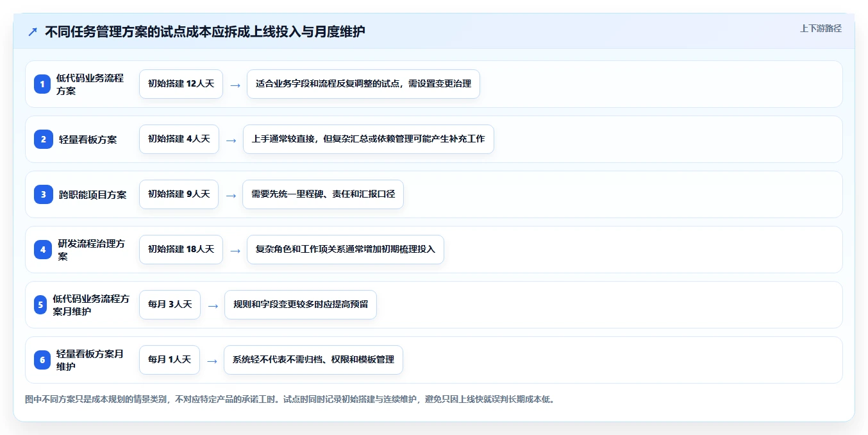Click the 初始搭建 9人天 chip
This screenshot has width=868, height=435.
pyautogui.click(x=179, y=194)
